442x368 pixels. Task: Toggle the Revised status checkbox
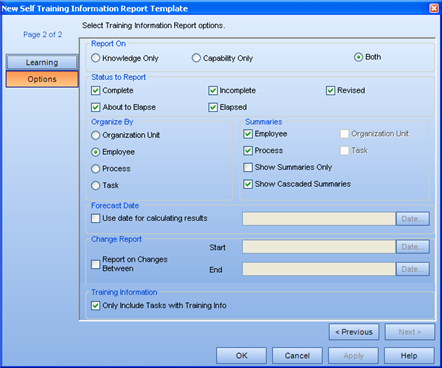coord(330,90)
